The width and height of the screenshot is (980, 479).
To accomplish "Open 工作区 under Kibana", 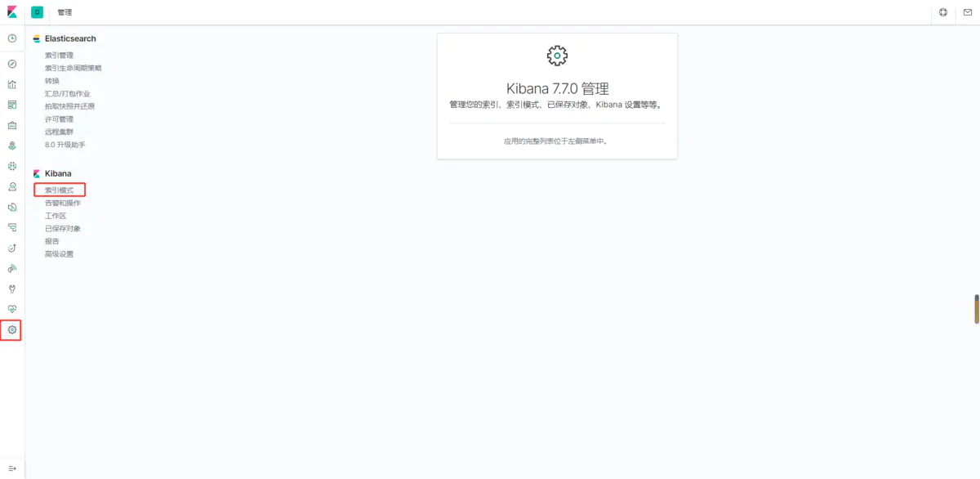I will [x=56, y=216].
